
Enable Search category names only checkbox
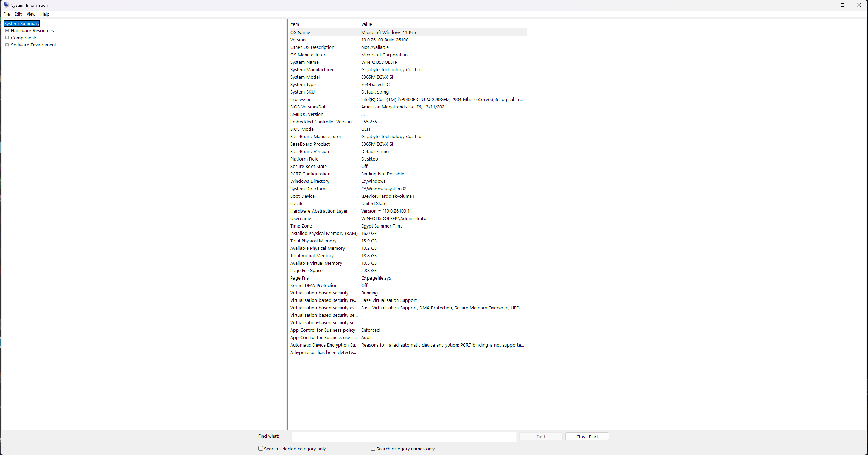373,449
